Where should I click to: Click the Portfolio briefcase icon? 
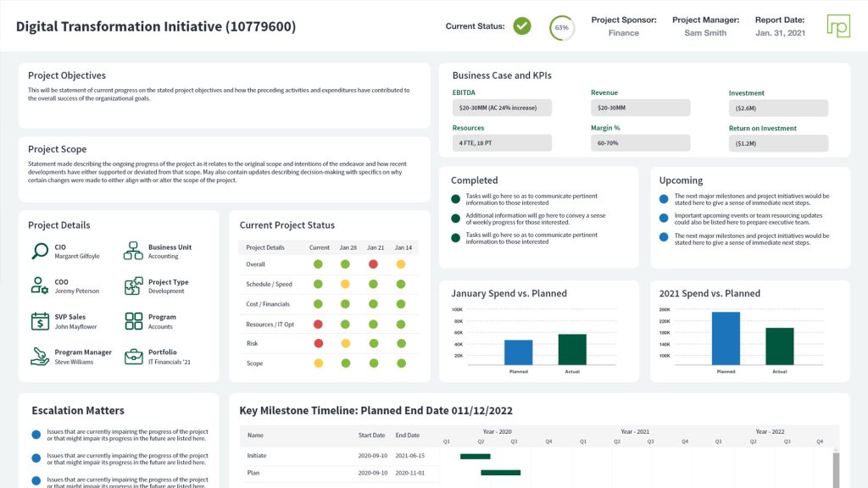pos(134,356)
